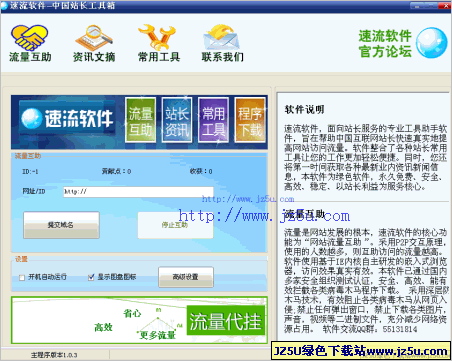This screenshot has height=361, width=452.
Task: Select the blue 站长资讯 banner tile
Action: pos(177,120)
